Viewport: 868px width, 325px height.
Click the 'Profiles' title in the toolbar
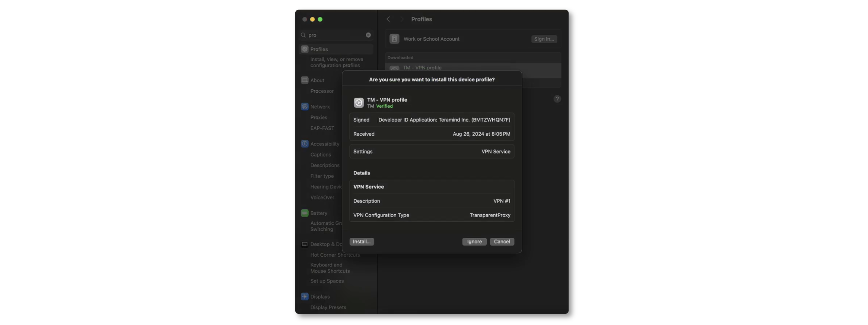(x=421, y=19)
